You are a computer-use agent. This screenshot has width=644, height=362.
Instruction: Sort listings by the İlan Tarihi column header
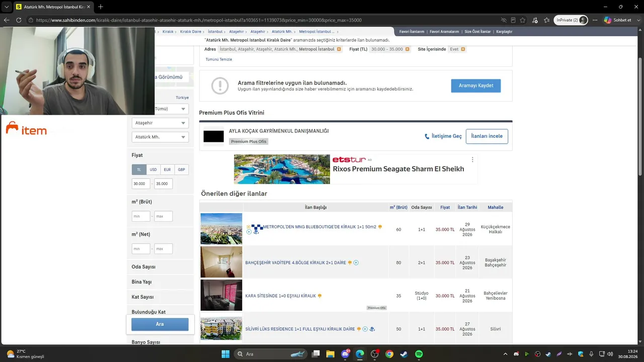[x=467, y=207]
